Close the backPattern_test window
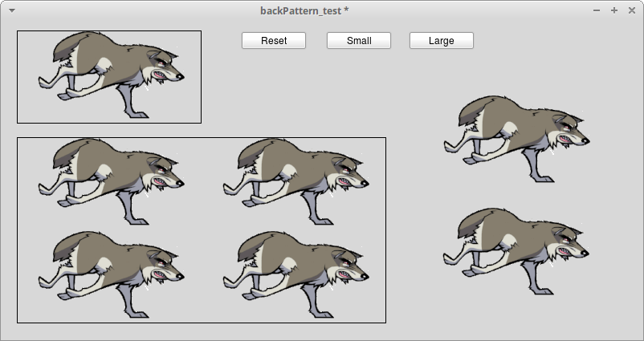The height and width of the screenshot is (341, 644). pos(631,10)
